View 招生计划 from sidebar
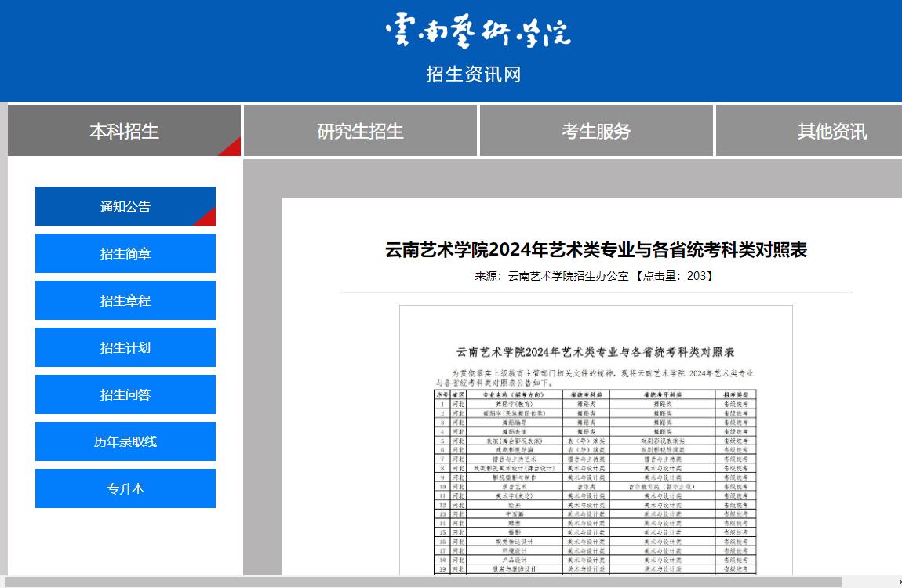 tap(125, 348)
